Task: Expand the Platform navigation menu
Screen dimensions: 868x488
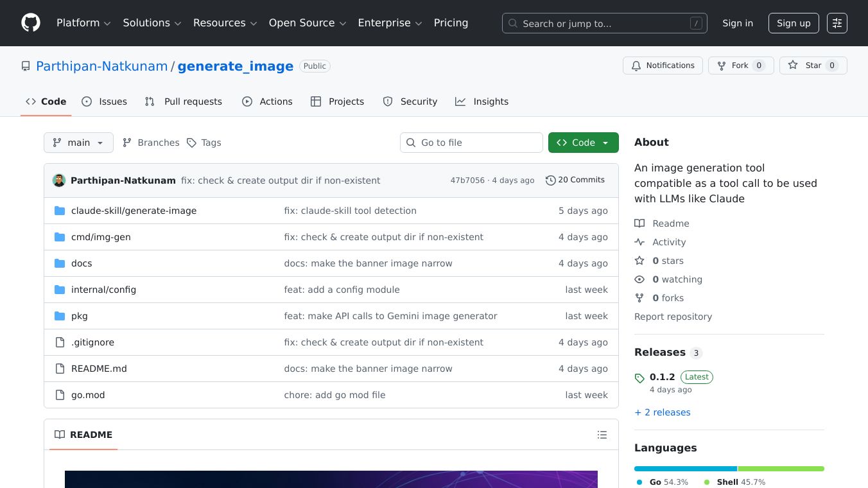Action: tap(83, 23)
